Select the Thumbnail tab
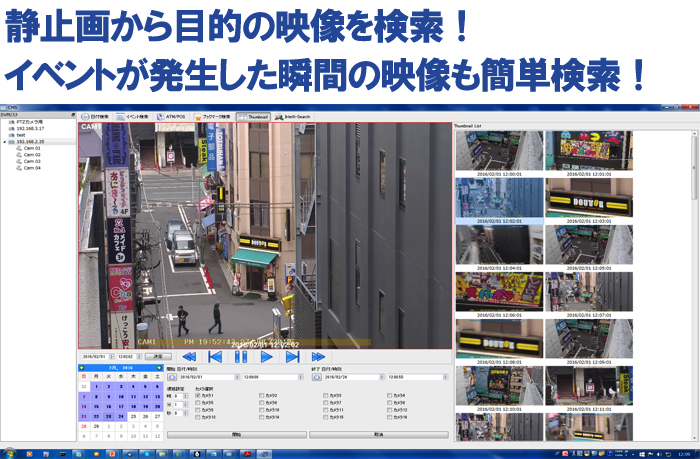The height and width of the screenshot is (459, 700). click(x=253, y=117)
